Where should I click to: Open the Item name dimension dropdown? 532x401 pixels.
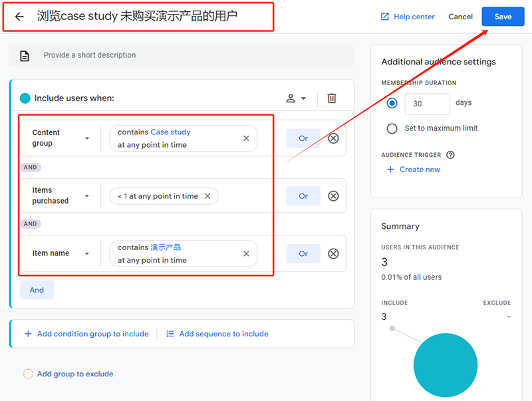(87, 253)
